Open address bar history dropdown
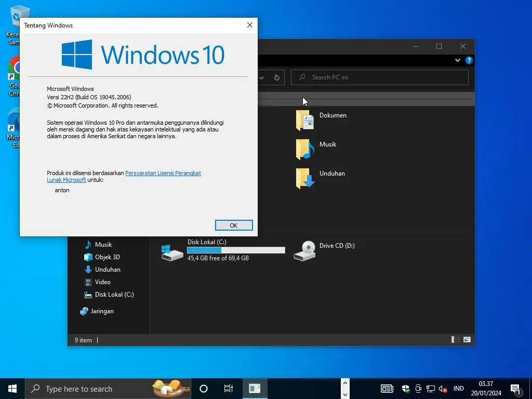The height and width of the screenshot is (399, 532). [261, 78]
